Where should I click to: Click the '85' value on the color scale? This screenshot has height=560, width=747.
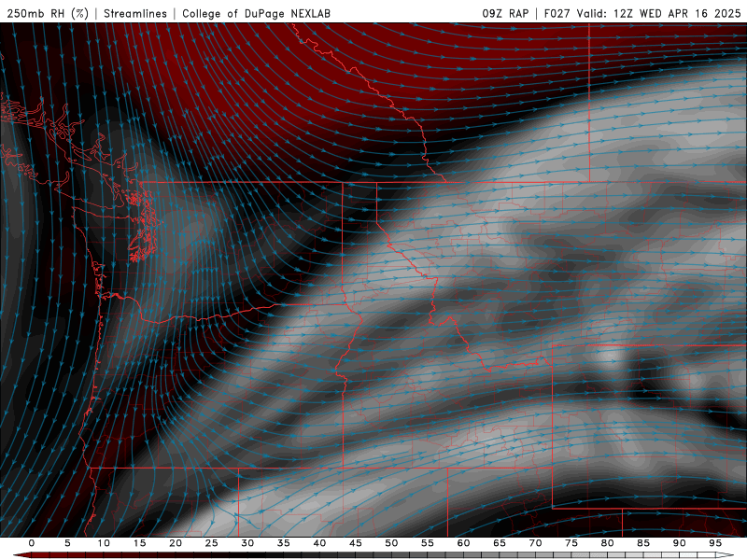(643, 543)
